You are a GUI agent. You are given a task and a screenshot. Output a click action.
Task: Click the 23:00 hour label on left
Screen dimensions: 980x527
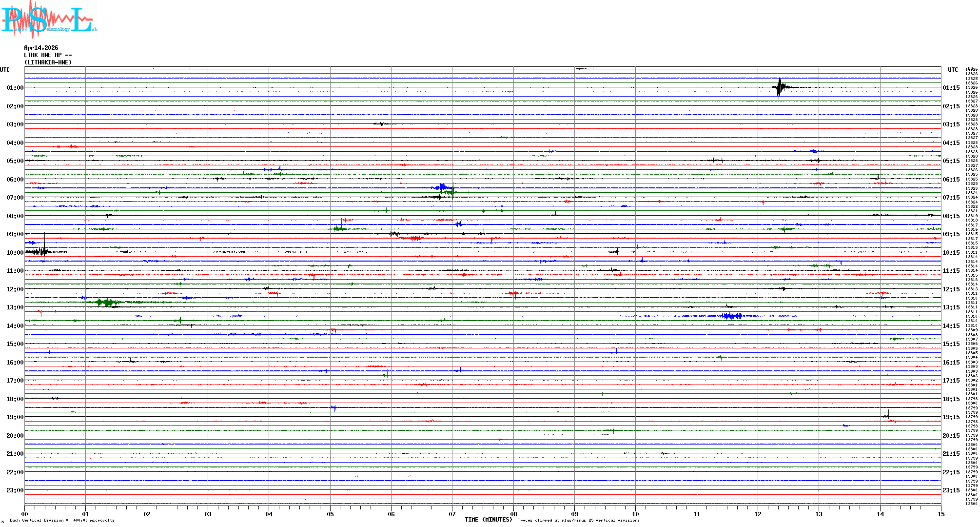tap(15, 490)
